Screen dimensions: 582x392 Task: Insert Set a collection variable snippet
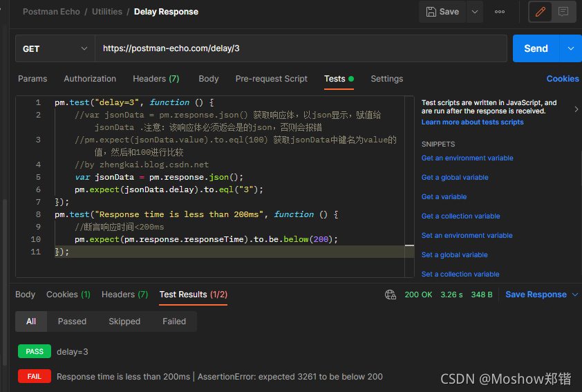460,274
